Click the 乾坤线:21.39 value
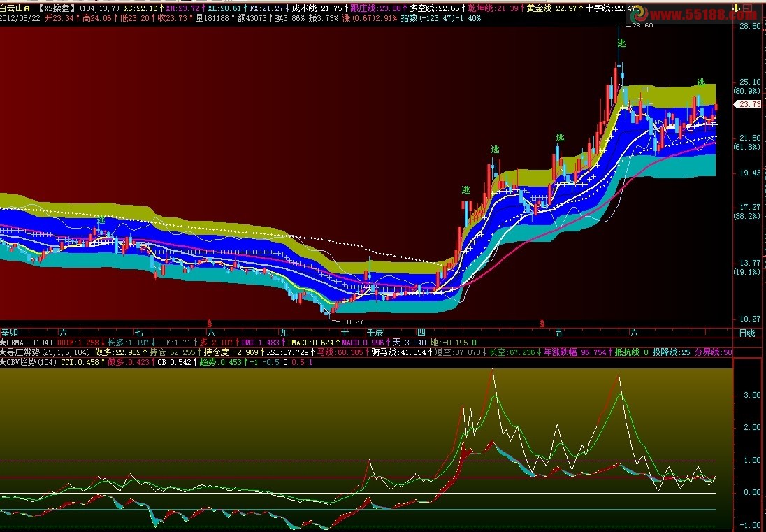This screenshot has width=766, height=532. pyautogui.click(x=493, y=8)
